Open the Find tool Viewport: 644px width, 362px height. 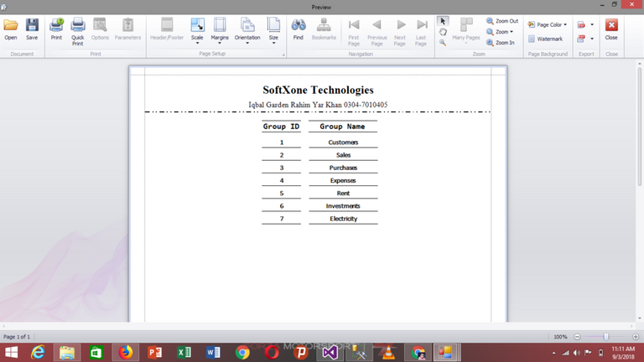pos(298,28)
